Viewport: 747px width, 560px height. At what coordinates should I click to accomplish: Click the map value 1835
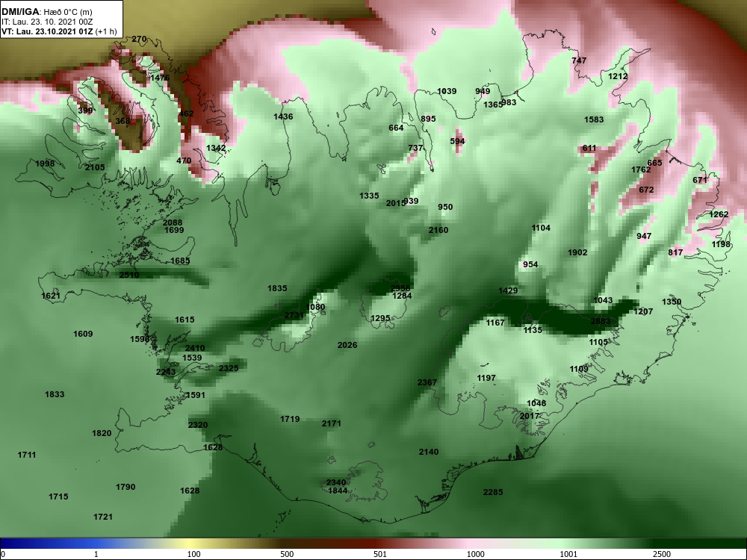tap(277, 288)
